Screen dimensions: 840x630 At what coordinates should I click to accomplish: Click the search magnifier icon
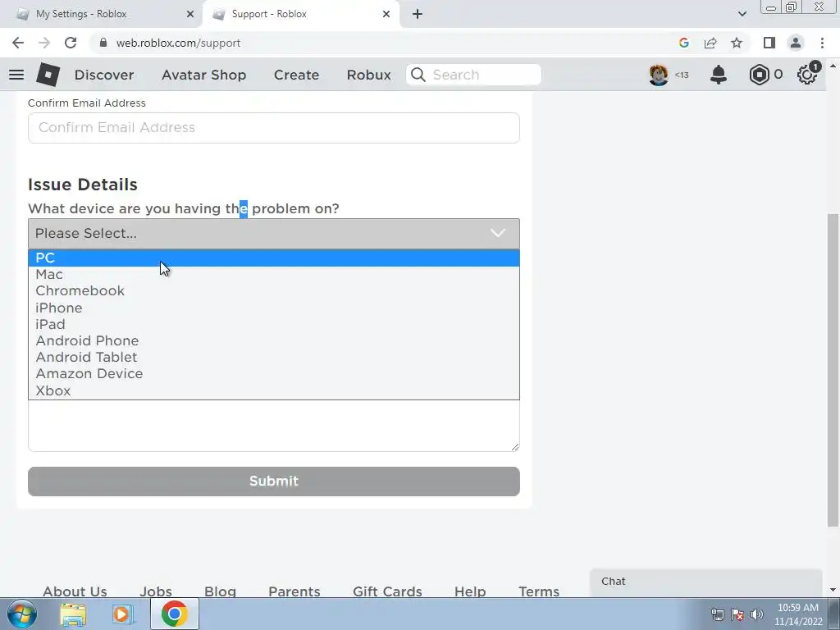(x=418, y=75)
